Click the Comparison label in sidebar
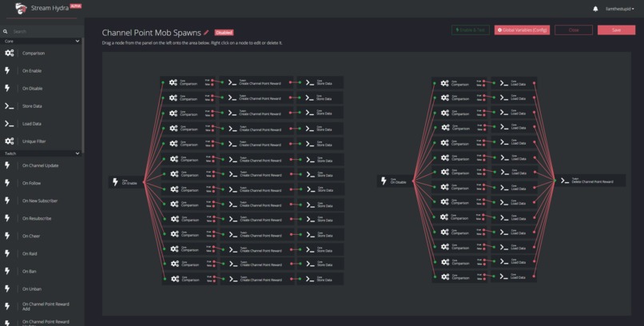Image resolution: width=644 pixels, height=326 pixels. tap(34, 54)
